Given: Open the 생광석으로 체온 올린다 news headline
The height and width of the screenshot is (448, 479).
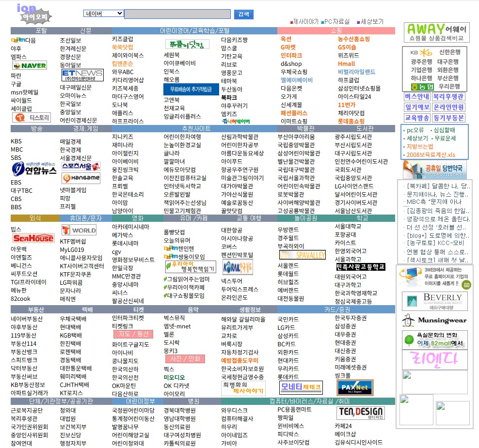Looking at the screenshot, I should (438, 219).
